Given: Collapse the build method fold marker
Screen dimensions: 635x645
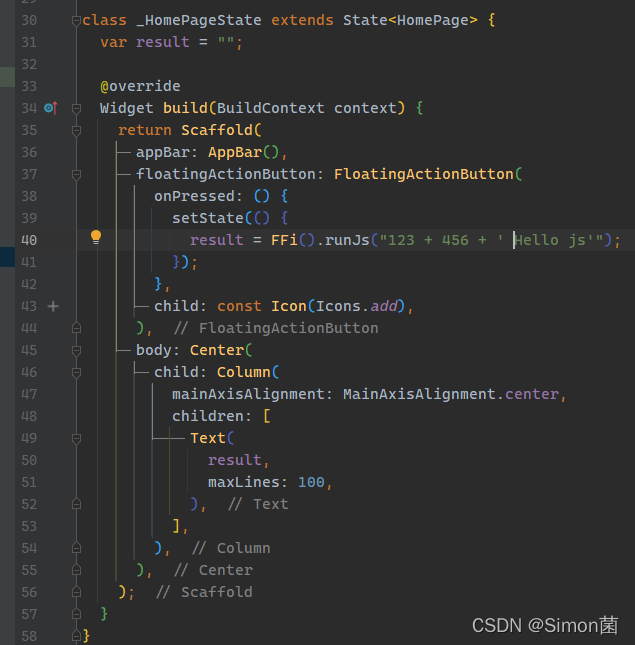Looking at the screenshot, I should 75,108.
